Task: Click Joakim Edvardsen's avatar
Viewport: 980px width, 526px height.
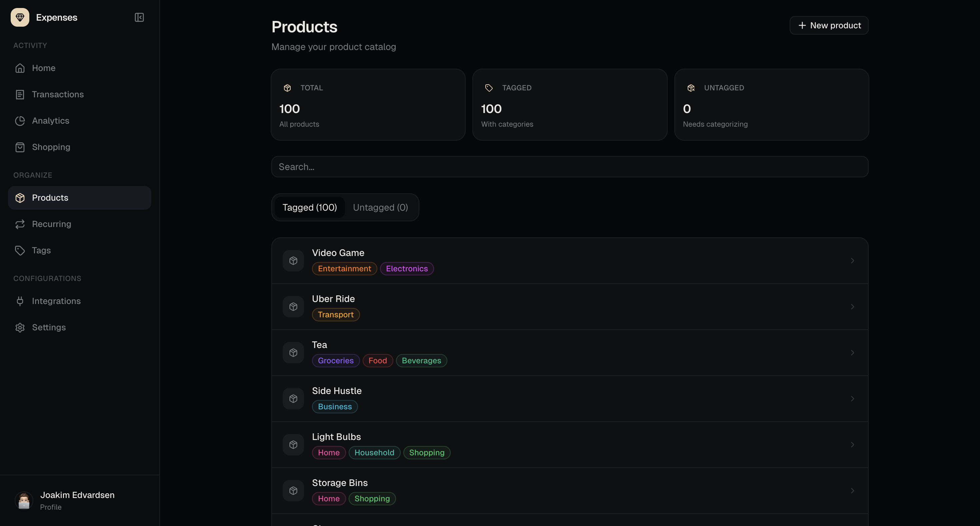Action: (24, 500)
